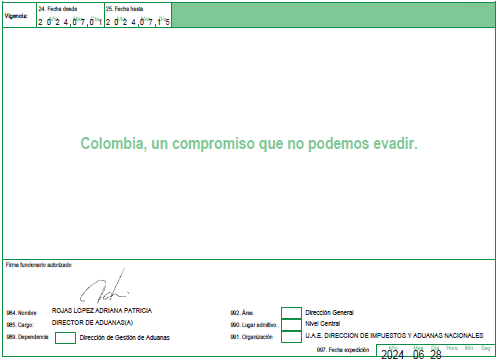This screenshot has width=498, height=363.
Task: Click the 997. Fecha expedición date field
Action: tap(436, 351)
